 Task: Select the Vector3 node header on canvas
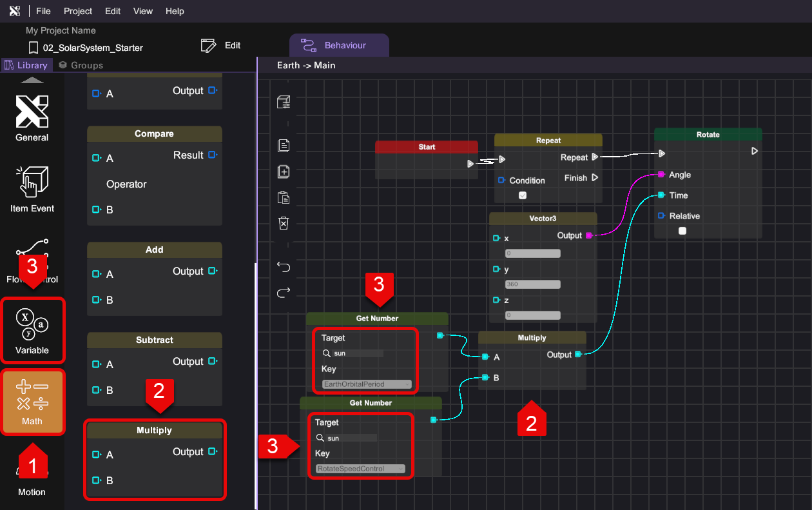pos(543,219)
